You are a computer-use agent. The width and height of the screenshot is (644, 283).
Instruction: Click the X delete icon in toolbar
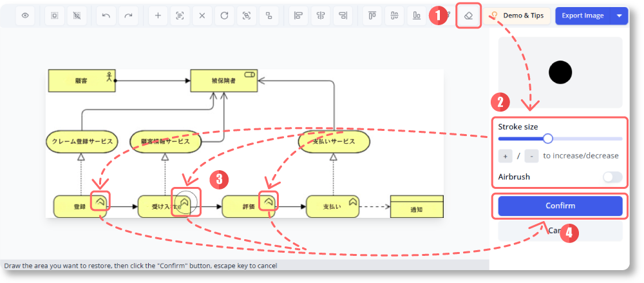202,15
